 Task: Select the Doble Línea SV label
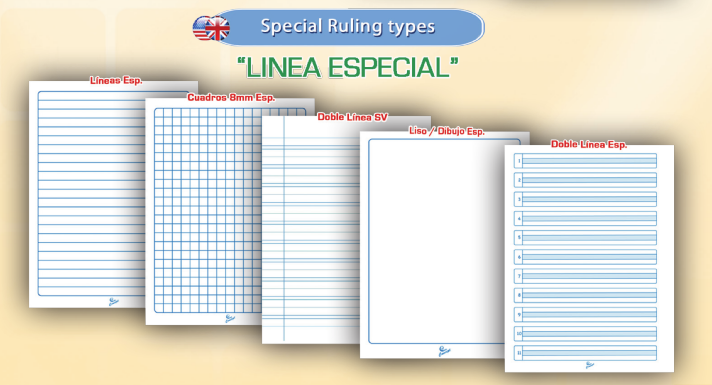pyautogui.click(x=352, y=117)
